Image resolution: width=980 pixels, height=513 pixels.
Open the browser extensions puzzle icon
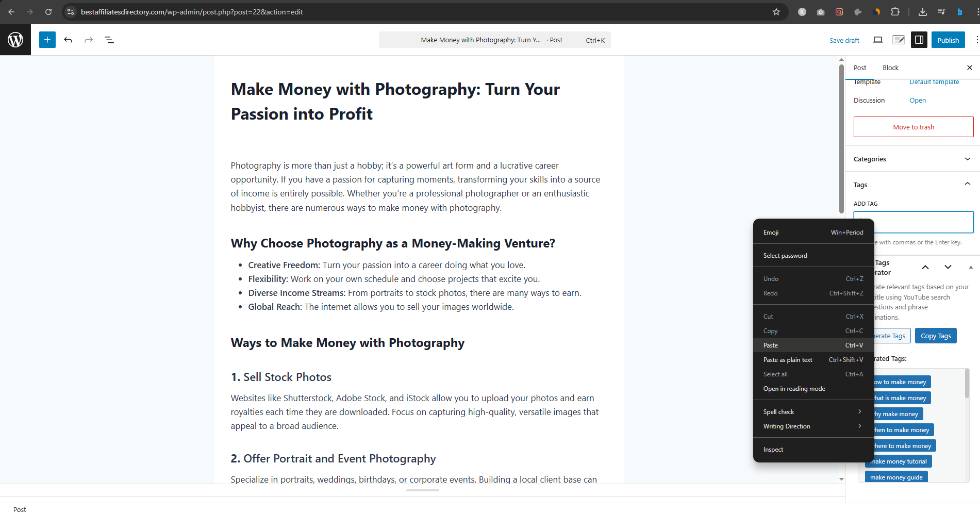[x=895, y=11]
